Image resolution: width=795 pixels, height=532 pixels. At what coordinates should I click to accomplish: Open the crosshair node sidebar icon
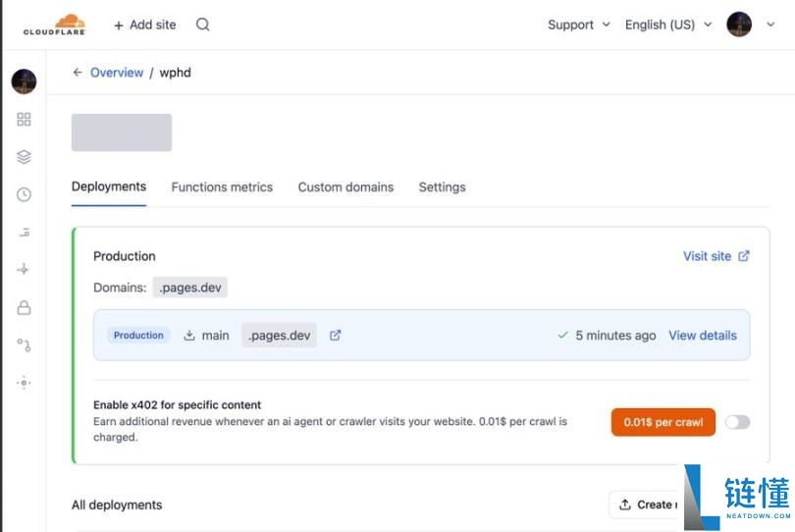pos(24,269)
